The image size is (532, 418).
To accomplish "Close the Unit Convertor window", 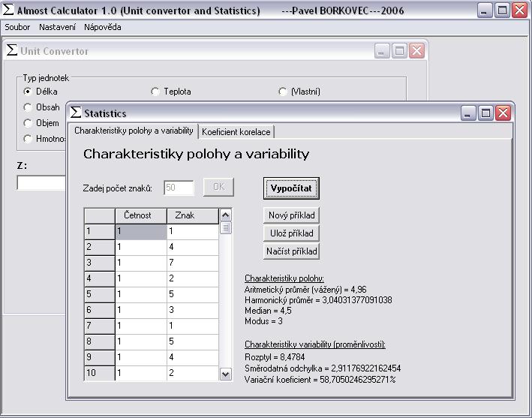I will pos(416,51).
